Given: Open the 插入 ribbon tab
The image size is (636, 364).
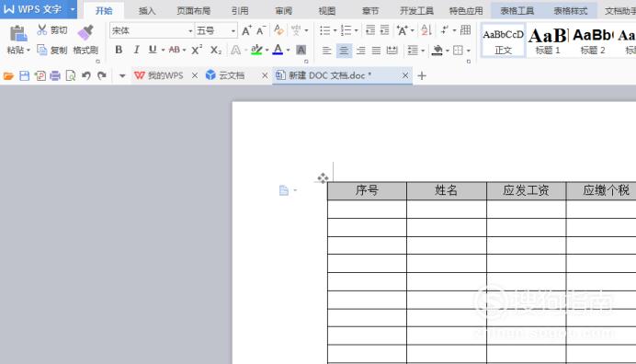Looking at the screenshot, I should click(147, 11).
